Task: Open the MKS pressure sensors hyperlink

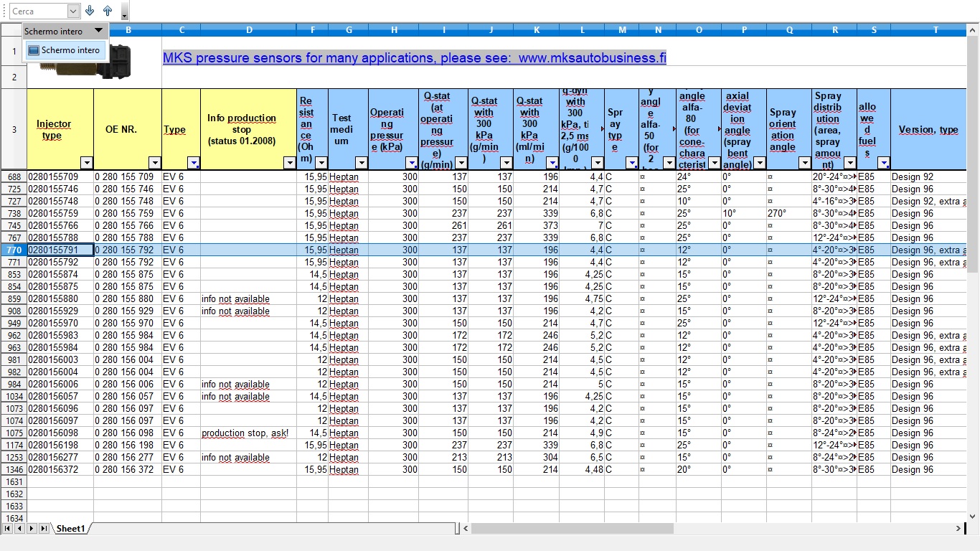Action: [414, 58]
